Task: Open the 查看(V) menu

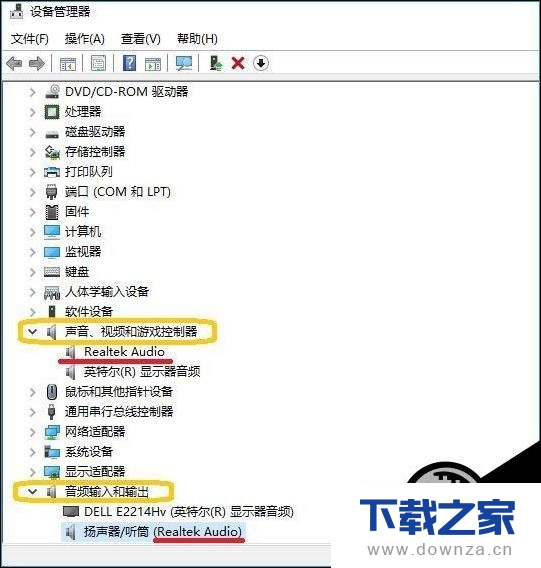Action: pos(141,39)
